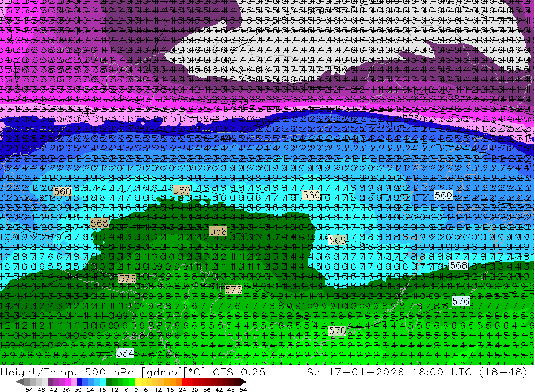The width and height of the screenshot is (535, 392).
Task: Click the leftmost 576 contour label
Action: point(127,279)
